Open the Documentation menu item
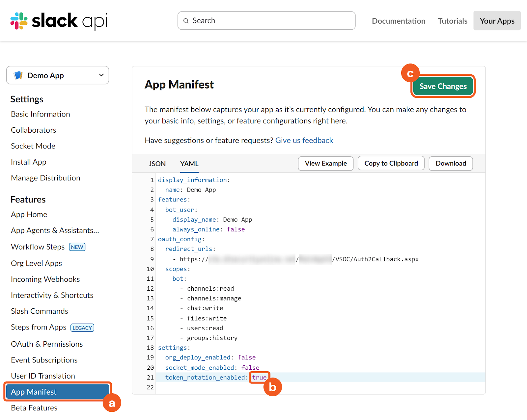 click(399, 21)
